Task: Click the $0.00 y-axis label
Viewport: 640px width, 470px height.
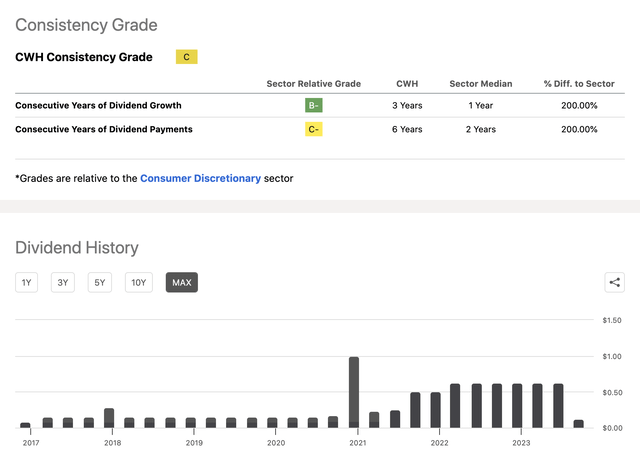Action: click(x=612, y=428)
